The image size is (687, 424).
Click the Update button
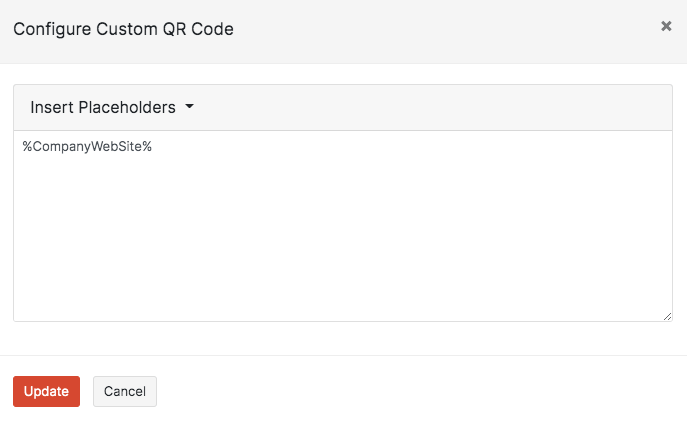click(46, 391)
